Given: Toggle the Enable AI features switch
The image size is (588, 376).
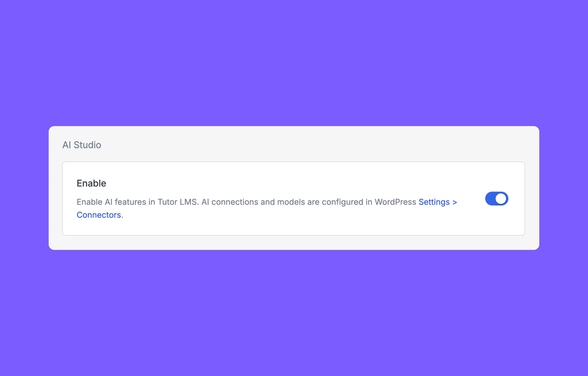Looking at the screenshot, I should coord(497,199).
